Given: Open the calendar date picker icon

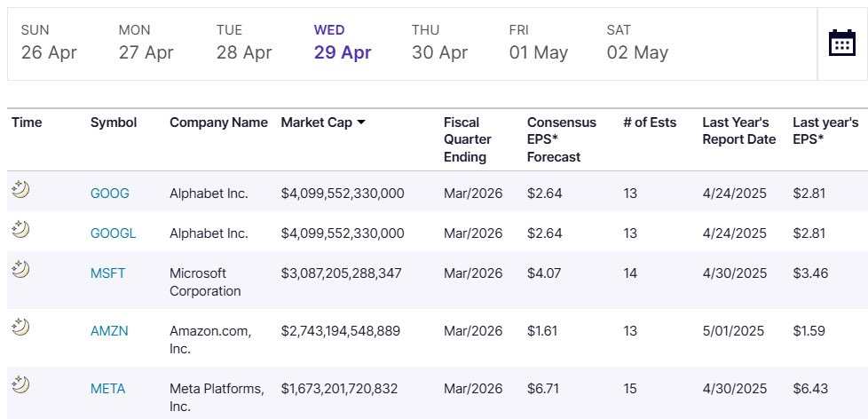Looking at the screenshot, I should (x=841, y=43).
